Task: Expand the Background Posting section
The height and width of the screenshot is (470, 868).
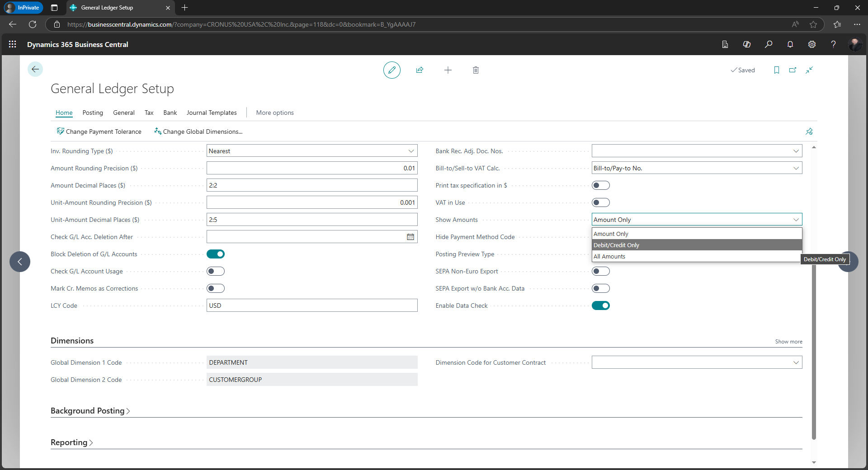Action: point(90,411)
